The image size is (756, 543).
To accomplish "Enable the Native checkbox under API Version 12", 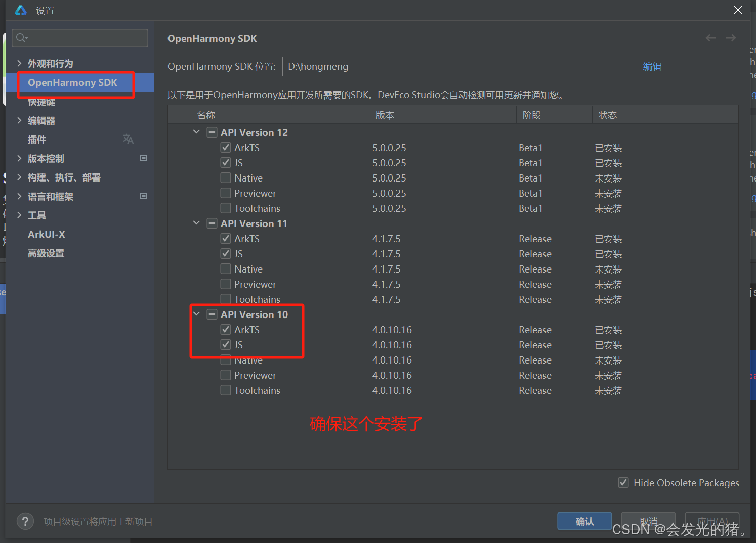I will pyautogui.click(x=226, y=177).
